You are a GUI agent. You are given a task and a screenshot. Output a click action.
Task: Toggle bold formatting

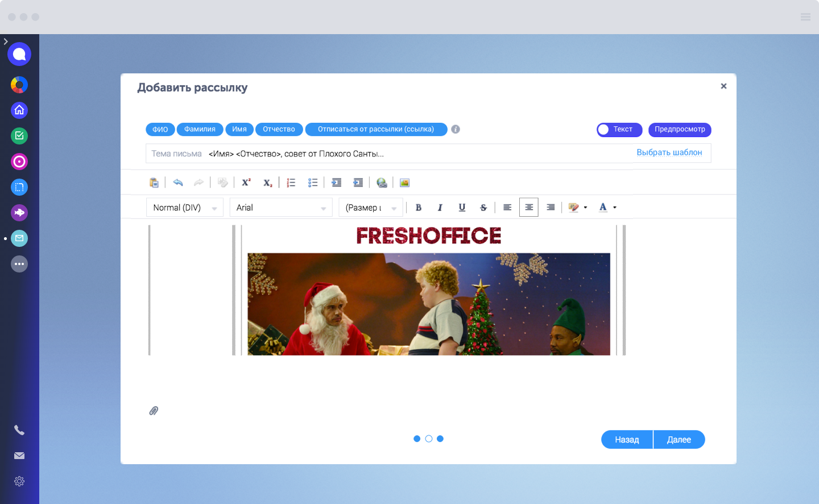point(419,208)
